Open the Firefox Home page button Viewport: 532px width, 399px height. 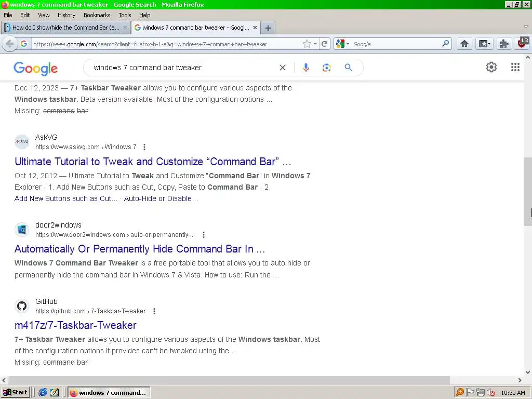464,44
